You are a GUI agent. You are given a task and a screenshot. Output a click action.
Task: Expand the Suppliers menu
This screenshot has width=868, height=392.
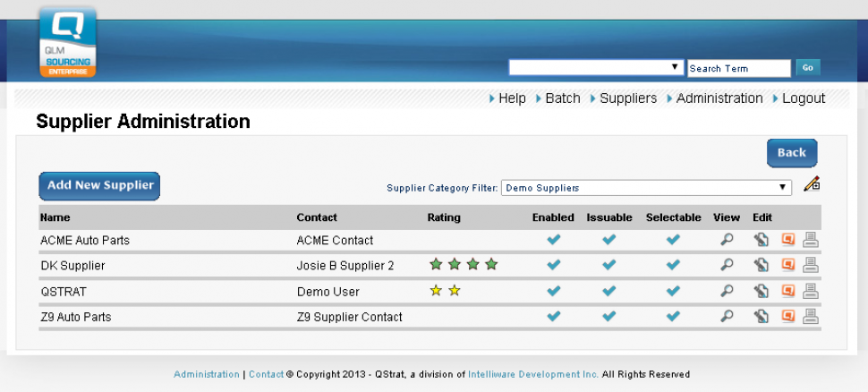click(x=628, y=98)
